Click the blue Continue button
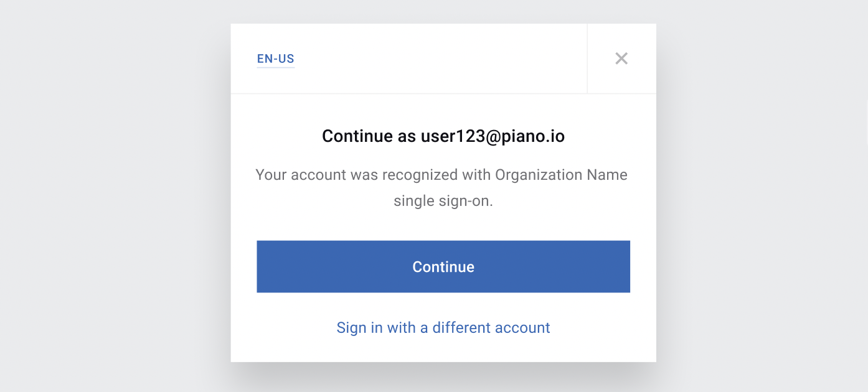This screenshot has width=868, height=392. (x=443, y=266)
